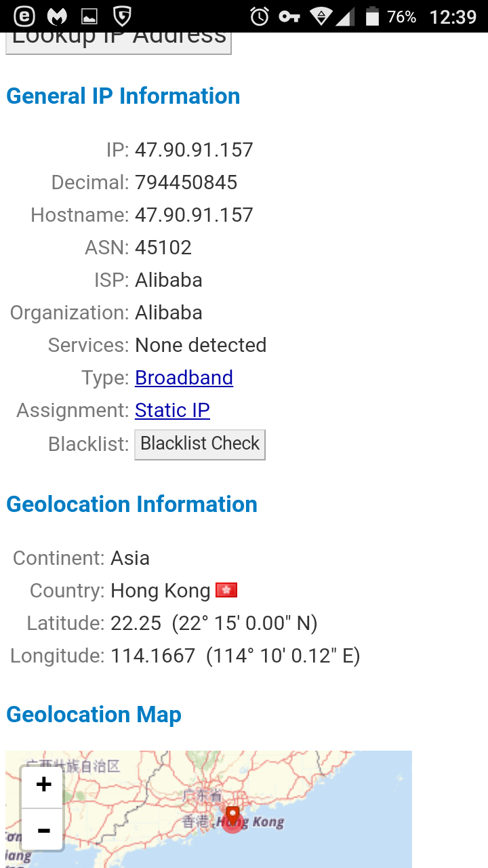Open the Broadband type link
Screen dimensions: 488x868
coord(184,378)
